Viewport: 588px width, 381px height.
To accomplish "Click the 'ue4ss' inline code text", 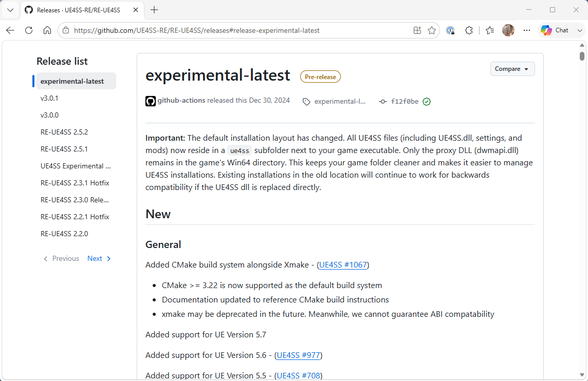I will pyautogui.click(x=240, y=150).
